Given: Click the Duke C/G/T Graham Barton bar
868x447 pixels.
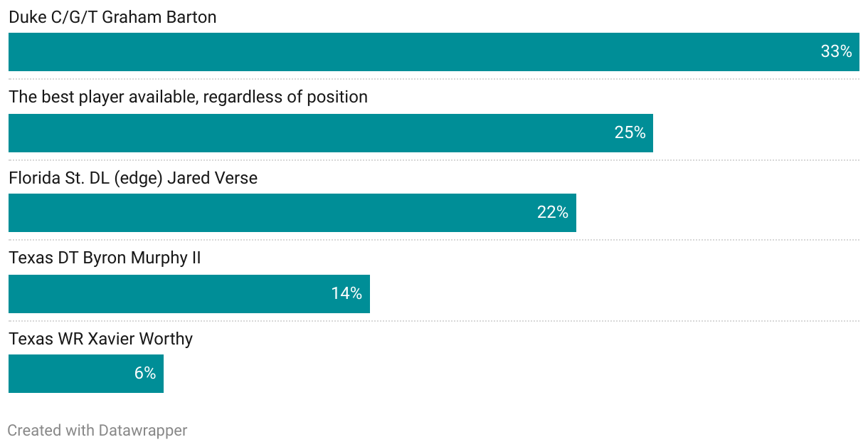Looking at the screenshot, I should 413,52.
